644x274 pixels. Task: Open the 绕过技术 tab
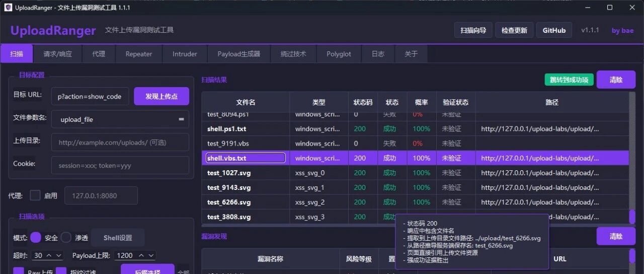point(293,54)
